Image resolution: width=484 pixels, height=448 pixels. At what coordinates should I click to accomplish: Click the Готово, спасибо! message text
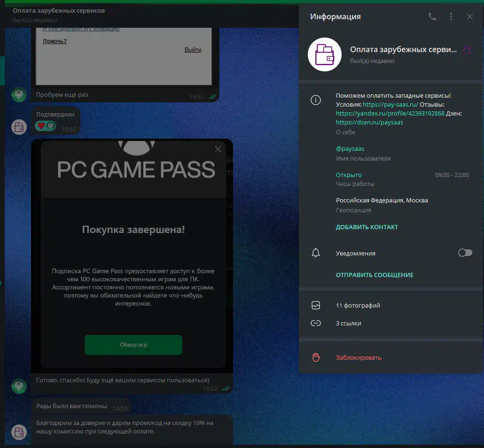coord(123,380)
